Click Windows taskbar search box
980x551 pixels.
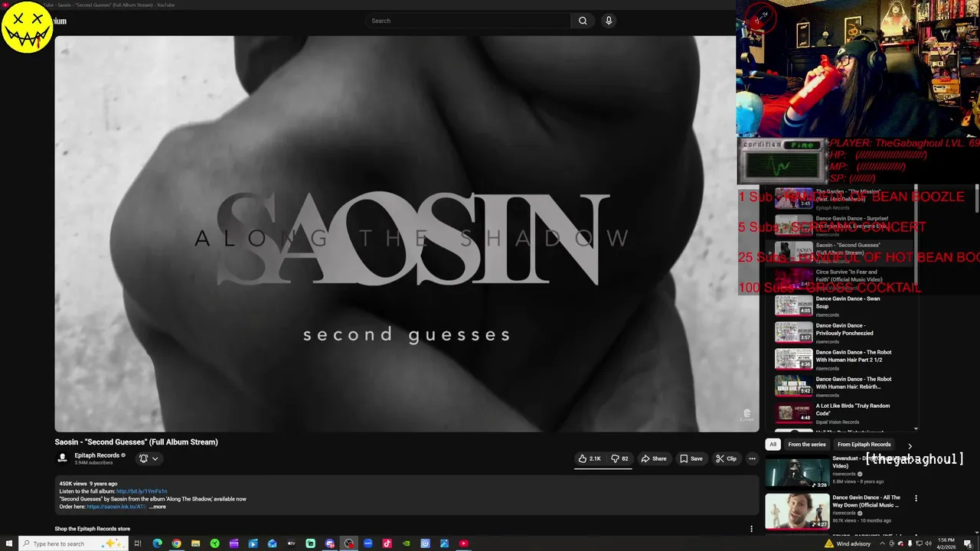coord(73,543)
